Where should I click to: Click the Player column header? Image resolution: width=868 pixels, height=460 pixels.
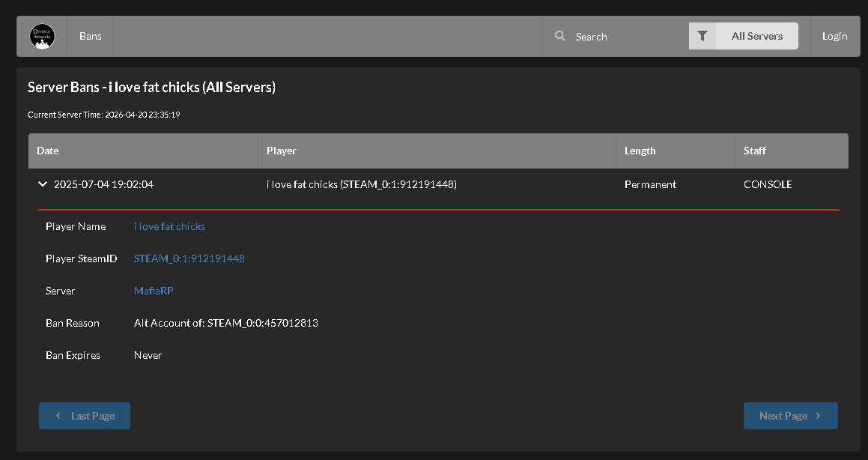(x=282, y=151)
